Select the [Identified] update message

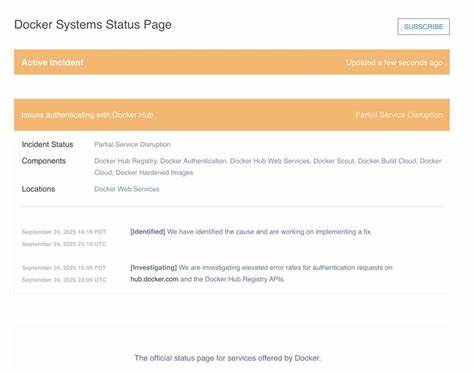[251, 232]
